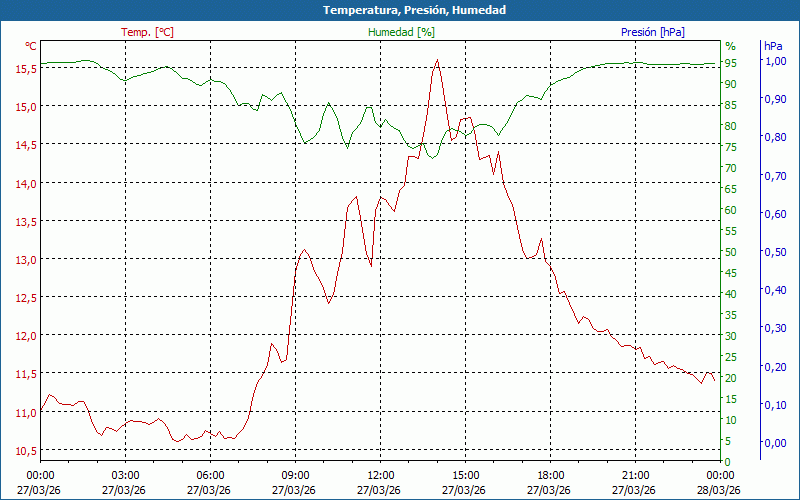This screenshot has width=800, height=500.
Task: Click the blue hPa axis unit label
Action: click(x=773, y=46)
